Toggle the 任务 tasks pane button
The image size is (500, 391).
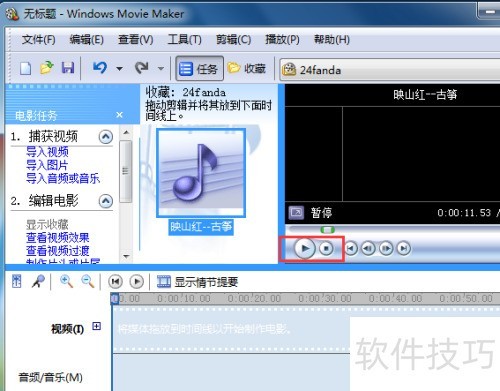click(199, 69)
